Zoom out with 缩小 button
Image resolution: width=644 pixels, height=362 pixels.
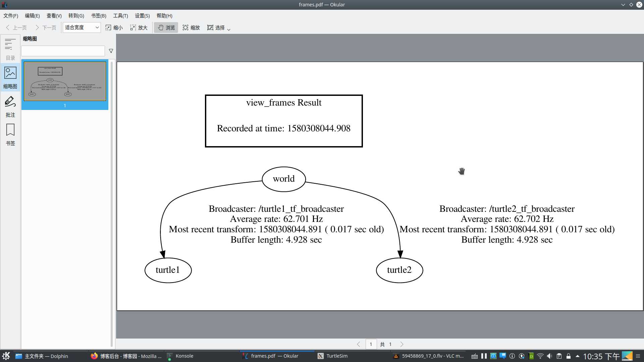point(114,27)
